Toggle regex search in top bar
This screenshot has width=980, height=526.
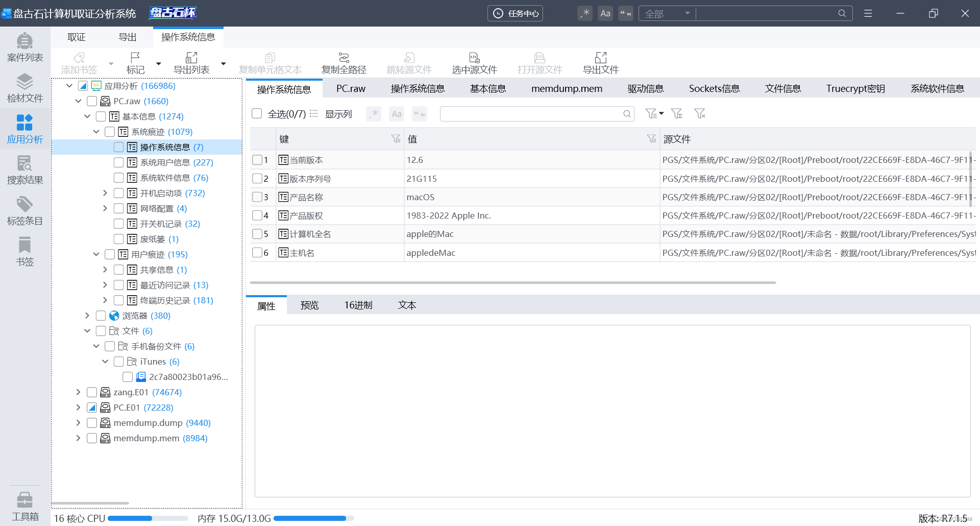point(585,13)
